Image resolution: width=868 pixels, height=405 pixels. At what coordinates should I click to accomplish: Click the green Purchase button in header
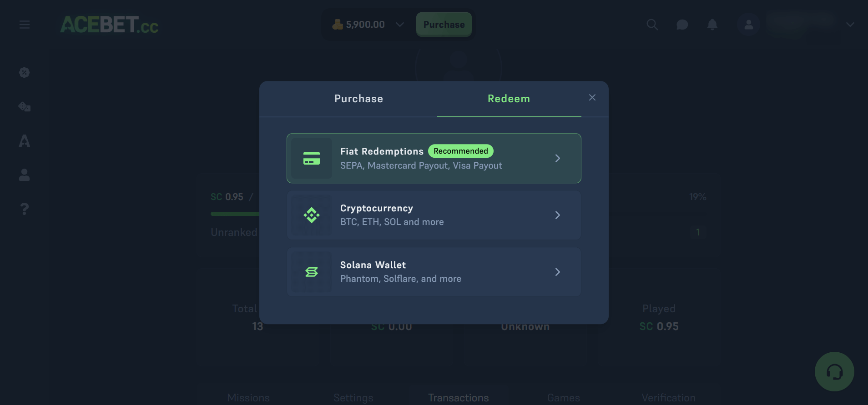click(444, 25)
